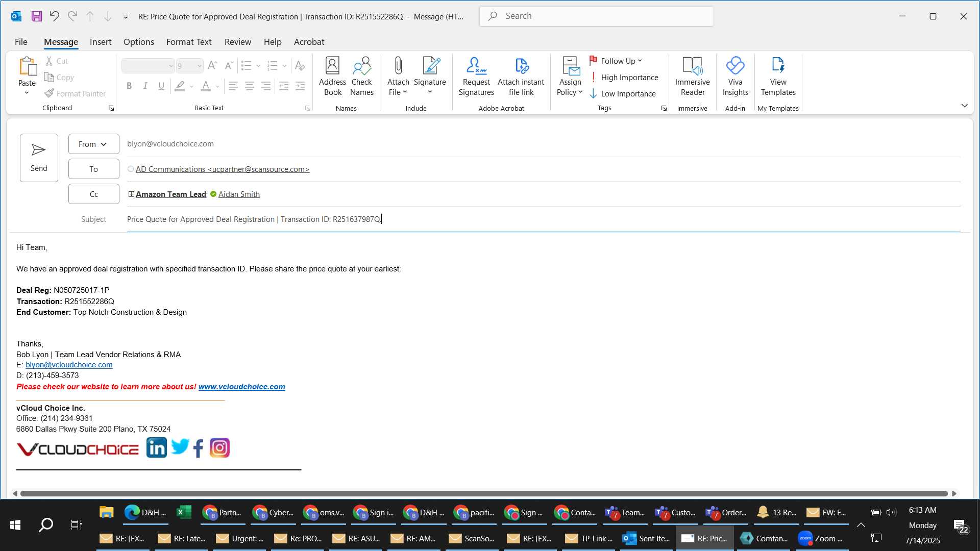Image resolution: width=980 pixels, height=551 pixels.
Task: Click in the Subject field
Action: click(x=543, y=219)
